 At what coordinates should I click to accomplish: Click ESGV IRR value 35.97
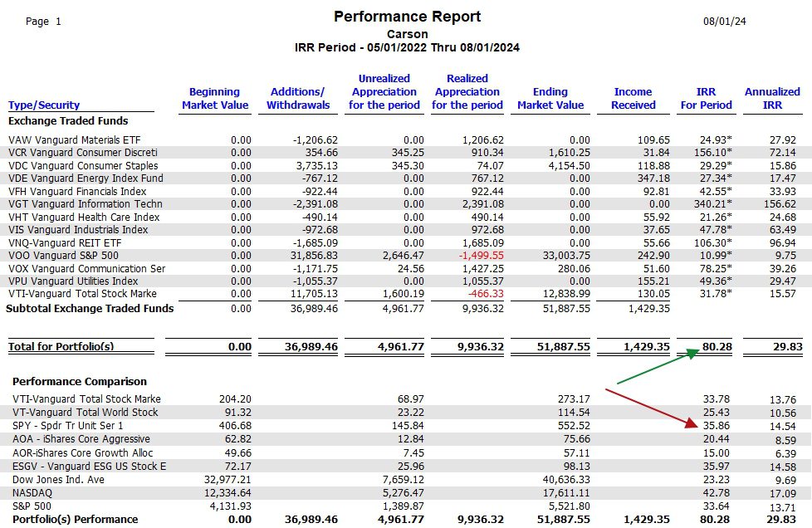[x=717, y=466]
